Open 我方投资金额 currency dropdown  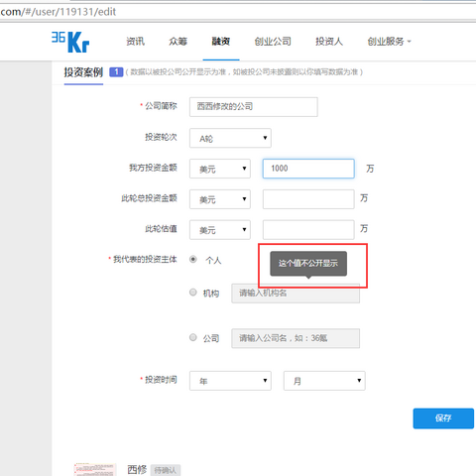tap(220, 169)
